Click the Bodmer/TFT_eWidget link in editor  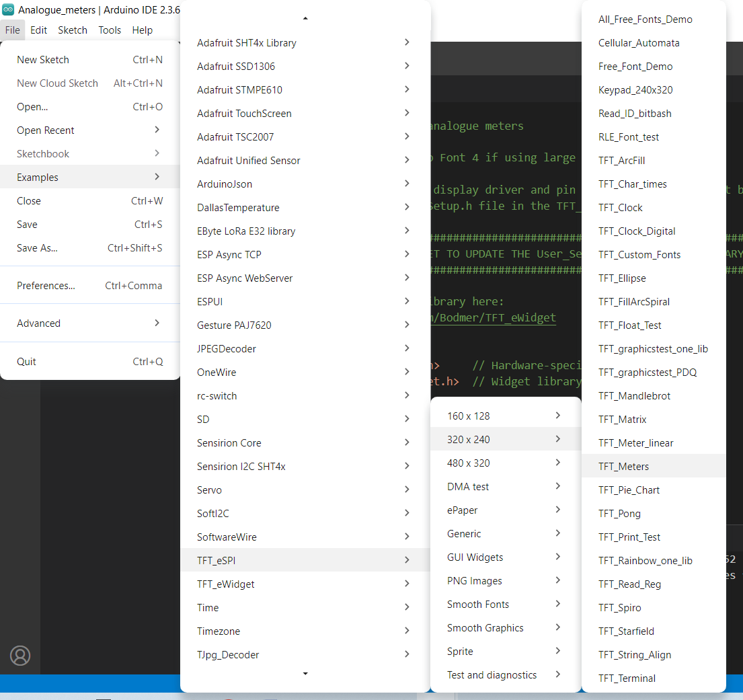point(498,317)
